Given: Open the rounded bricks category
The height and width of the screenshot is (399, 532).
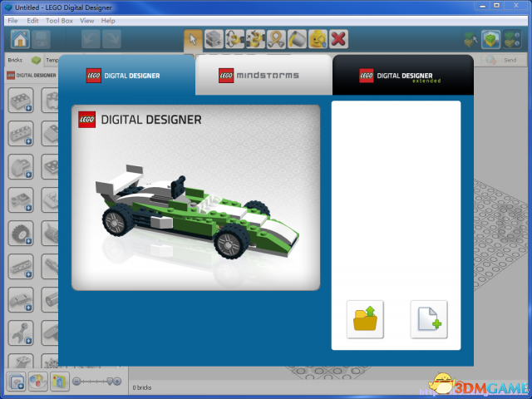Looking at the screenshot, I should 21,167.
